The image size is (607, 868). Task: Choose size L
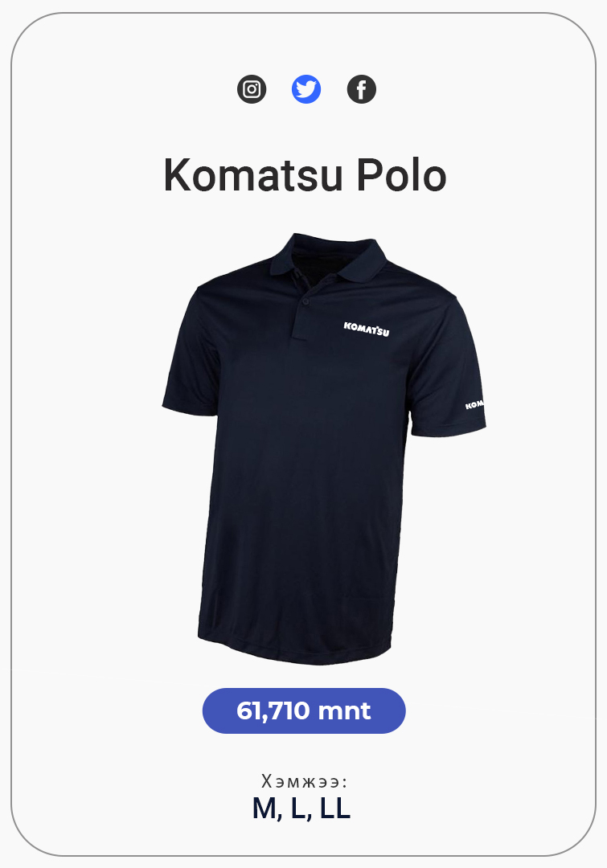tap(300, 809)
